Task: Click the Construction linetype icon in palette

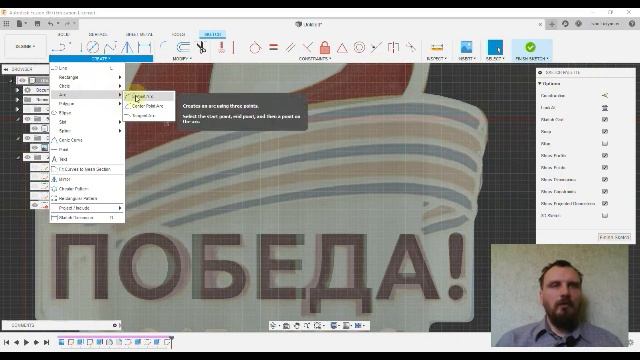Action: coord(605,96)
